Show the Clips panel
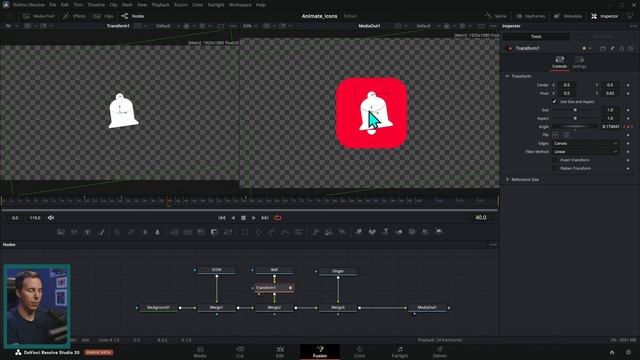Image resolution: width=640 pixels, height=360 pixels. tap(104, 16)
